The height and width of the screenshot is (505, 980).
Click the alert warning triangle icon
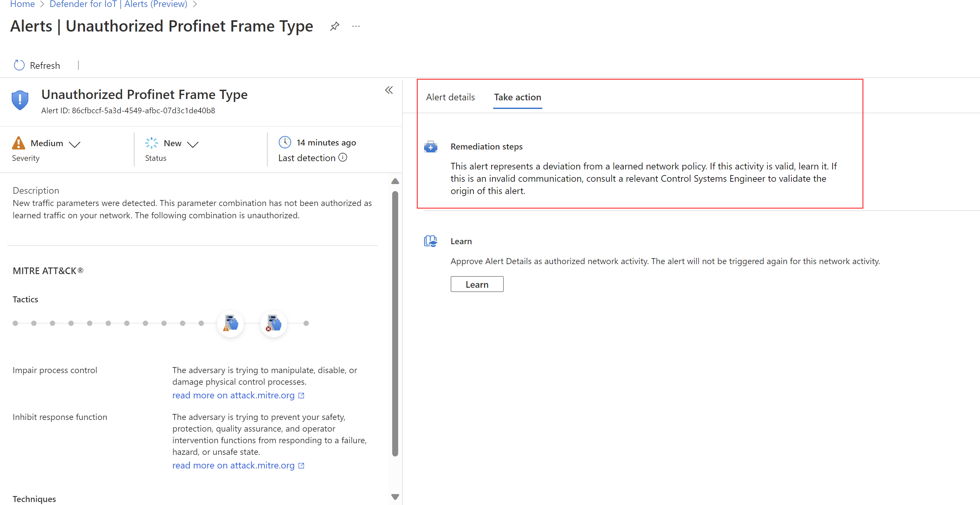pyautogui.click(x=19, y=143)
